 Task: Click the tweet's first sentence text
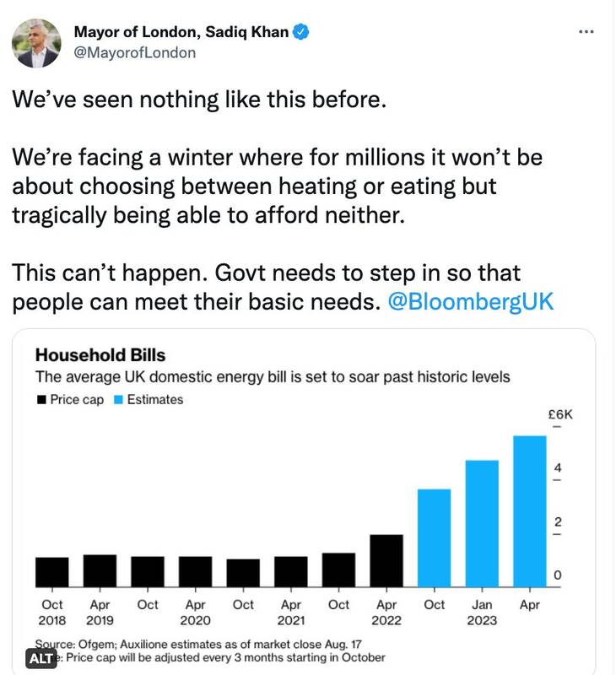(198, 100)
